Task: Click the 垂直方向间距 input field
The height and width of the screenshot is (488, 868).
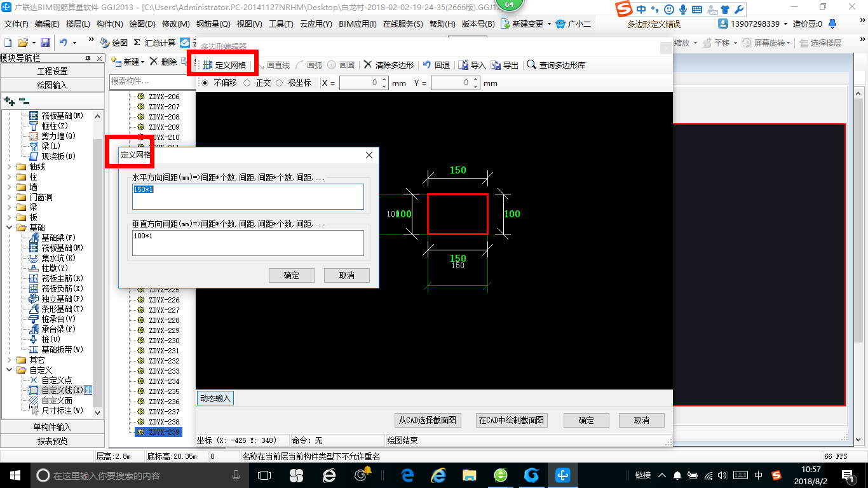Action: (248, 243)
